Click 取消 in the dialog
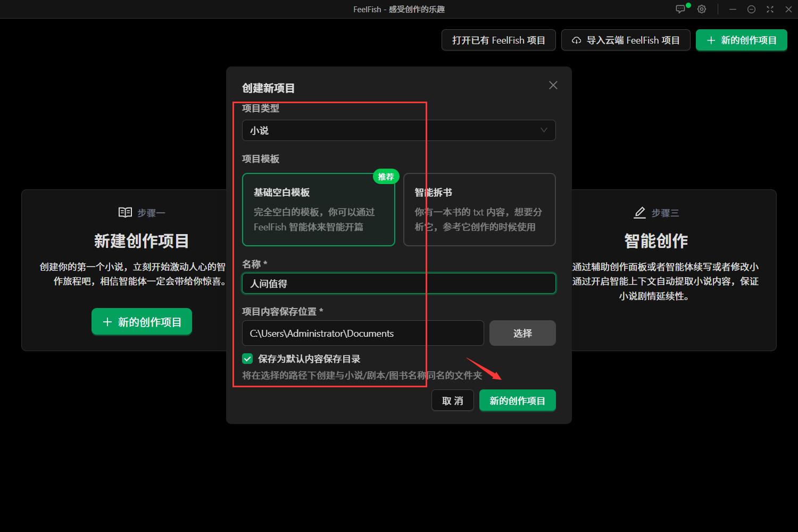The width and height of the screenshot is (798, 532). click(453, 401)
